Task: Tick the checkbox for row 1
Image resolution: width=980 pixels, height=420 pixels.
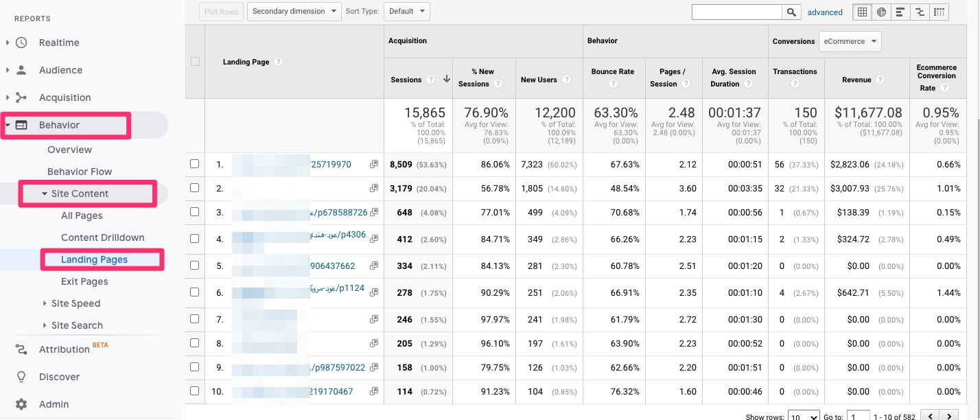Action: [194, 164]
